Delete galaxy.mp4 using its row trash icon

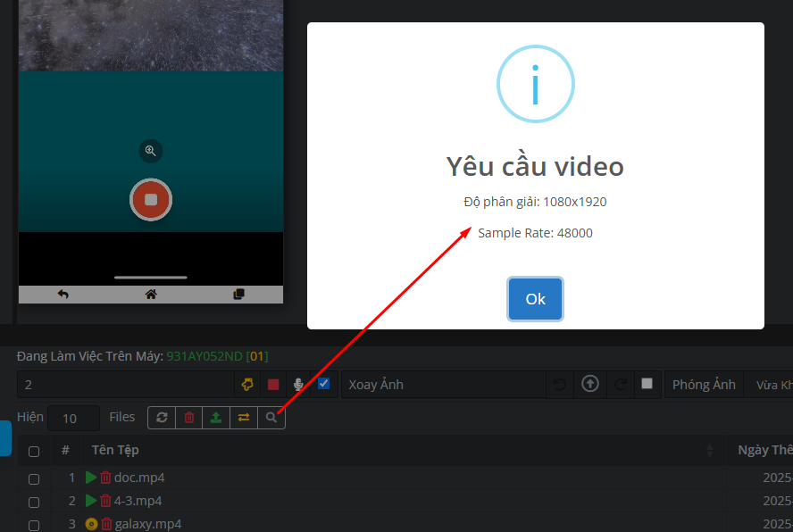[106, 524]
